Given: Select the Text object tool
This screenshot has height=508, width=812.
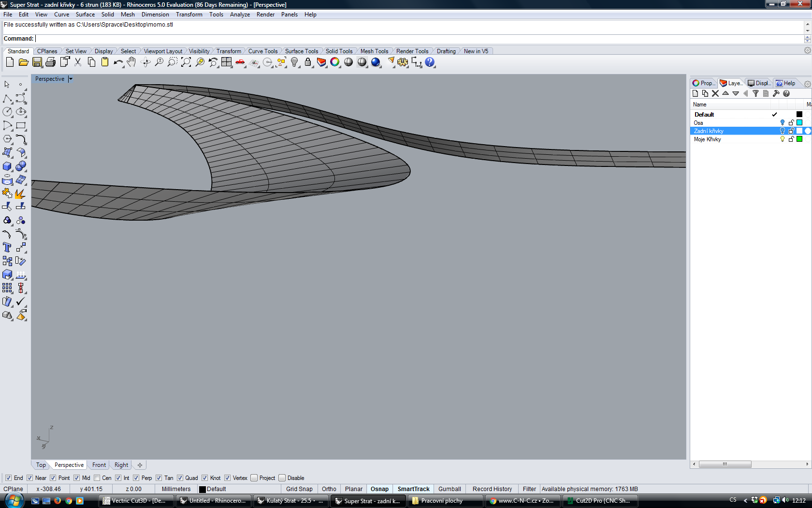Looking at the screenshot, I should click(7, 248).
